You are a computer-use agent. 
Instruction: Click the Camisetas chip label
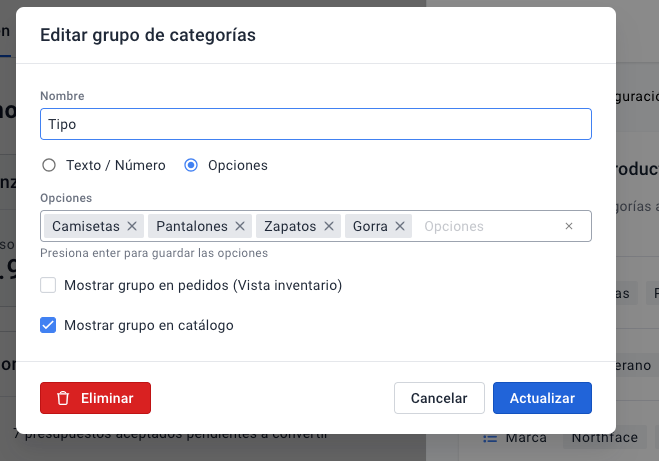(x=85, y=227)
